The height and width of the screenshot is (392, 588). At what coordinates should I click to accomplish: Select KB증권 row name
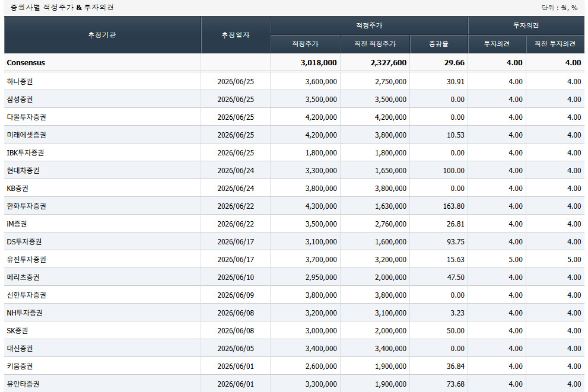[x=17, y=188]
